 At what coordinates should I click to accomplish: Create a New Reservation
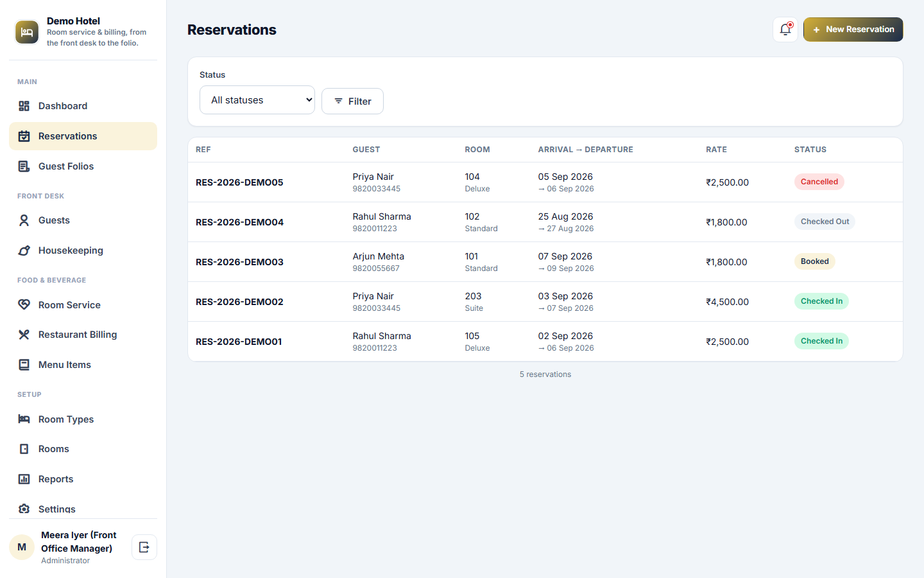click(853, 30)
